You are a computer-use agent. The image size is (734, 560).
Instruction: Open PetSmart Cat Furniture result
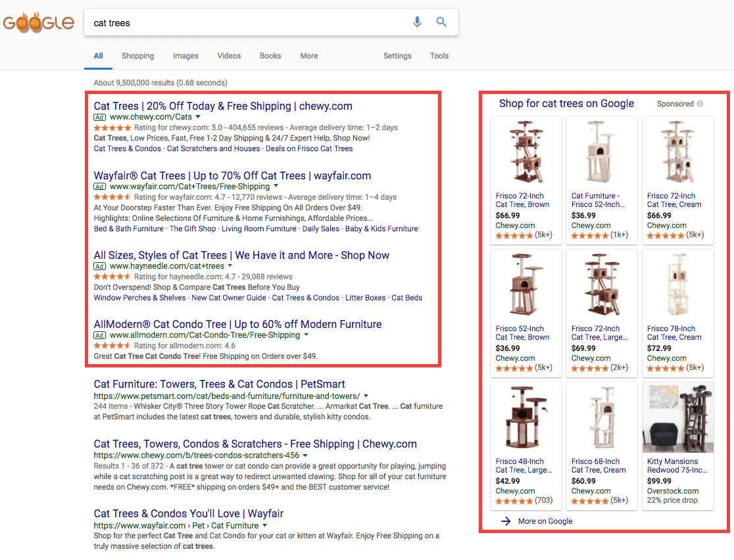click(x=219, y=384)
